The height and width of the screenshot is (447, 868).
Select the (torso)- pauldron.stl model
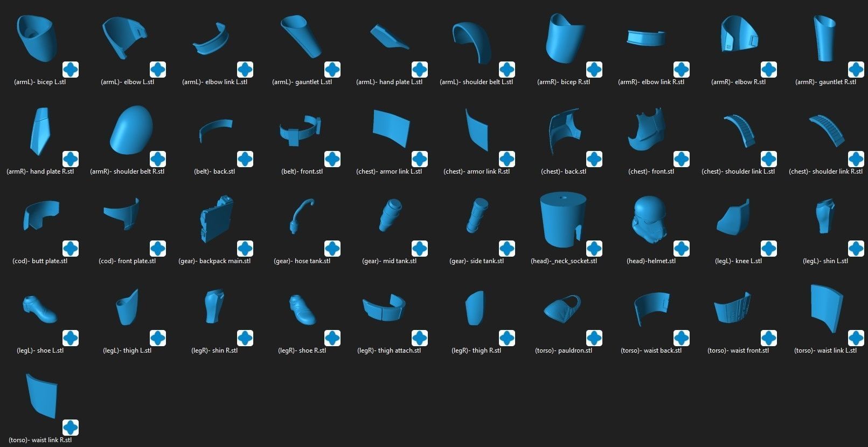click(562, 308)
